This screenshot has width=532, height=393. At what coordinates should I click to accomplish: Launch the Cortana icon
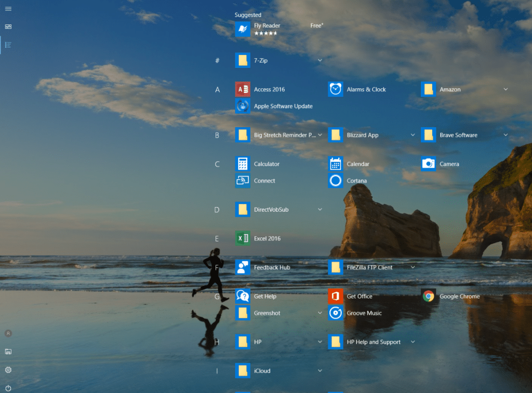tap(336, 181)
